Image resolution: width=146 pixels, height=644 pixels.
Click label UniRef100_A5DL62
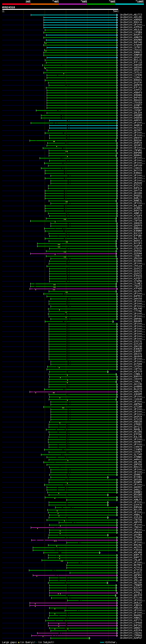coord(131,608)
